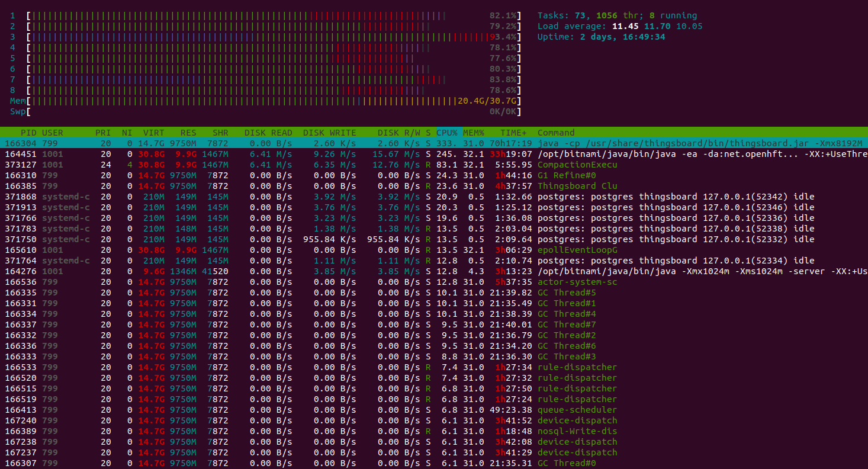868x469 pixels.
Task: Sort processes by the CPU% column header
Action: click(x=447, y=133)
